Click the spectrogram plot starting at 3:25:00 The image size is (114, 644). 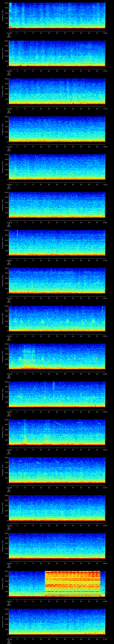pos(57,432)
